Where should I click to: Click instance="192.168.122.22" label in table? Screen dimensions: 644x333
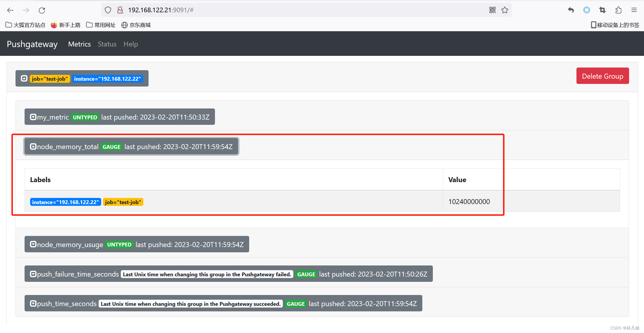click(x=66, y=202)
